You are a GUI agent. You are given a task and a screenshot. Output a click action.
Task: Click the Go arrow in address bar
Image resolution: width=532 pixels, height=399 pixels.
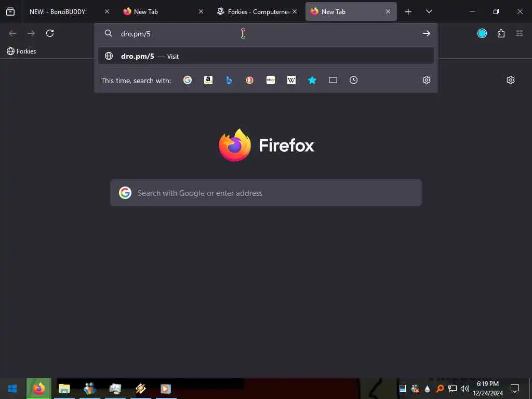[427, 33]
